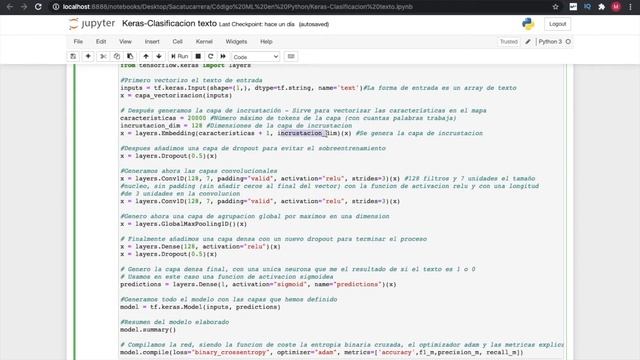Open the browser extensions puzzle icon
Viewport: 640px width, 360px height.
click(601, 7)
